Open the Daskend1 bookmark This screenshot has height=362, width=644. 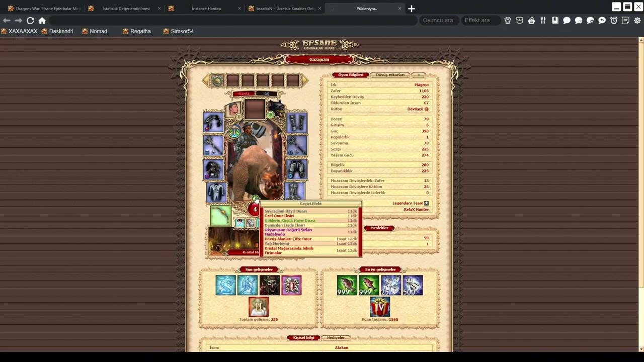(57, 31)
